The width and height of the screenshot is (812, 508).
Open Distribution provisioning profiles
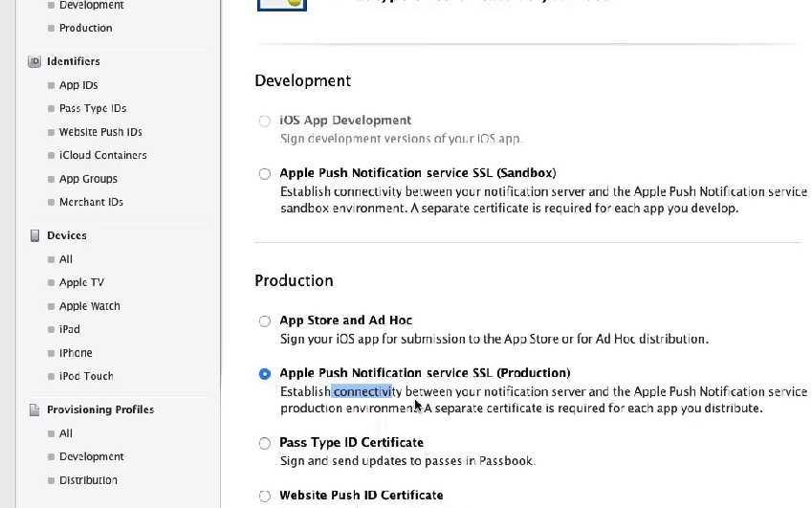point(88,480)
